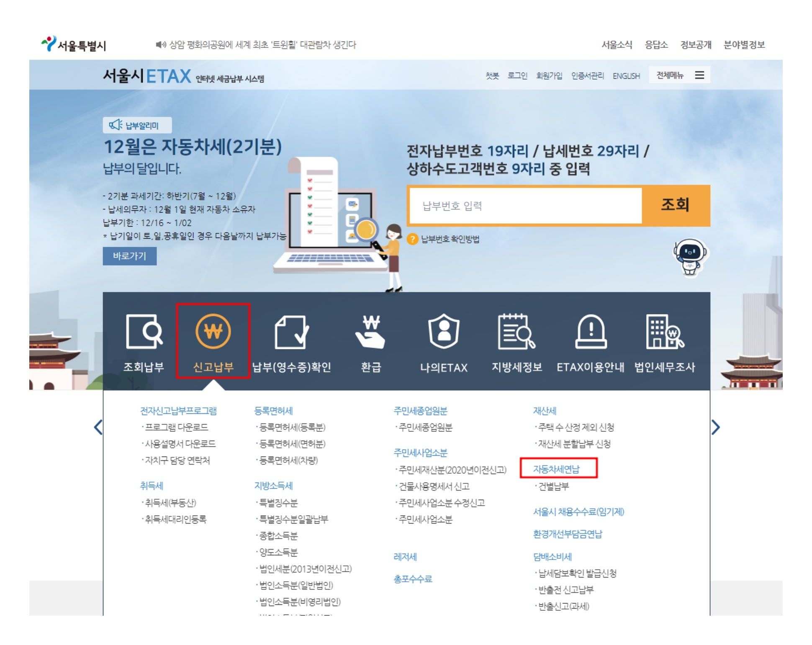Screen dimensions: 812x645
Task: Click the 바로가기 button
Action: (x=130, y=256)
